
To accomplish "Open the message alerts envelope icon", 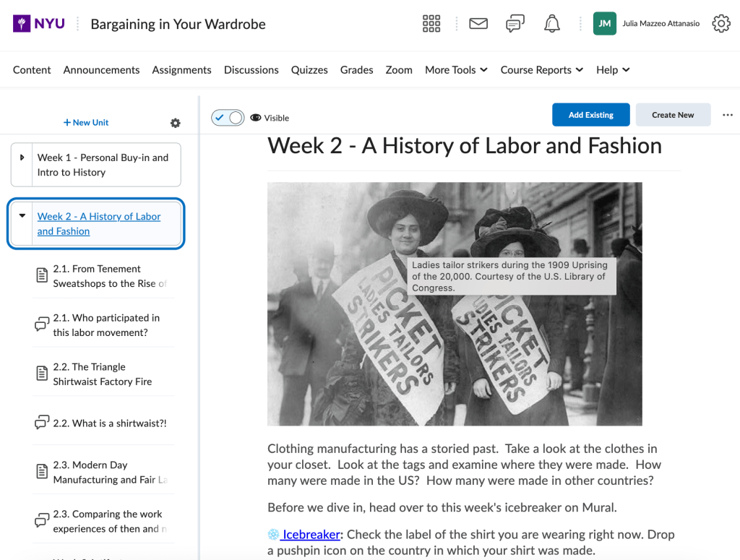I will [x=478, y=24].
